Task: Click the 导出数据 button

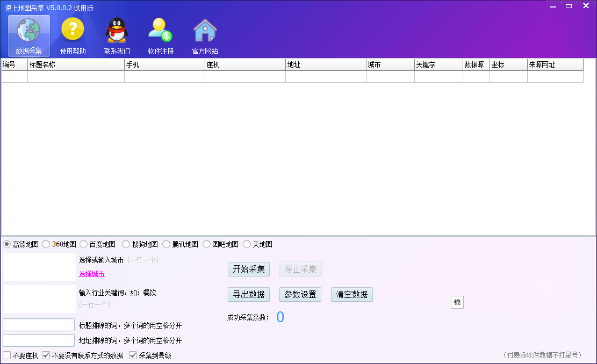Action: [x=249, y=294]
